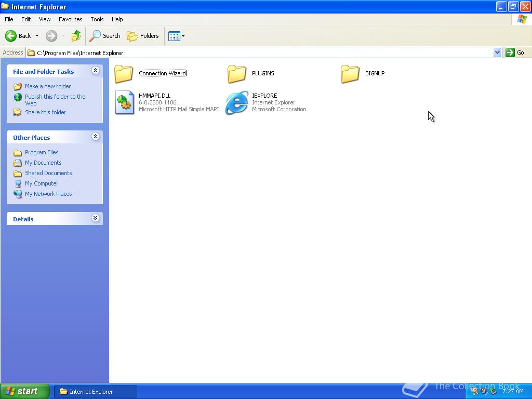This screenshot has width=532, height=399.
Task: Click the Share this folder icon
Action: pos(18,112)
